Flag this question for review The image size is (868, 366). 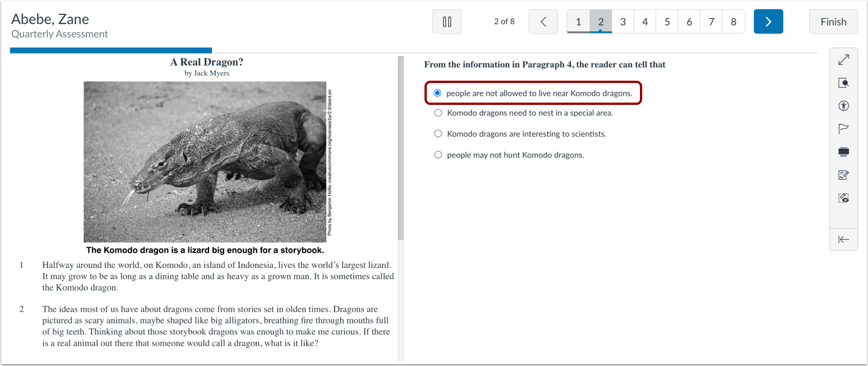(844, 129)
